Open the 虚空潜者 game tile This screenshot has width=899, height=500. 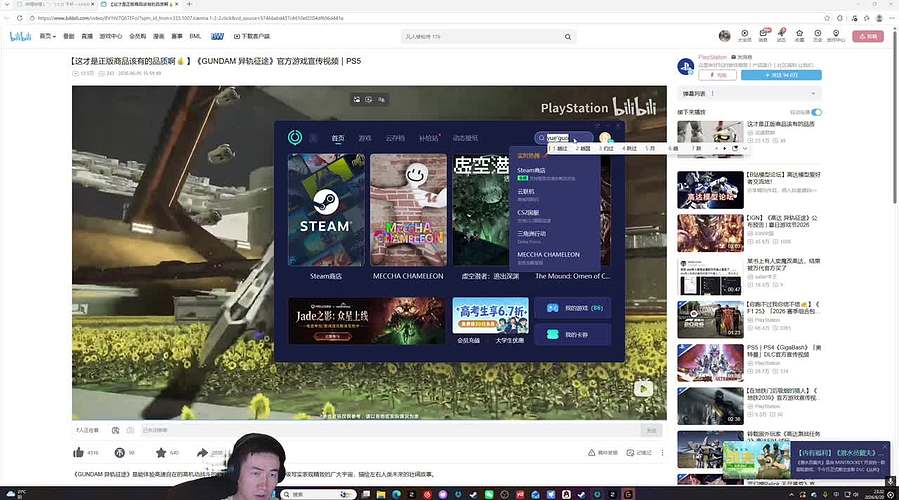tap(480, 210)
